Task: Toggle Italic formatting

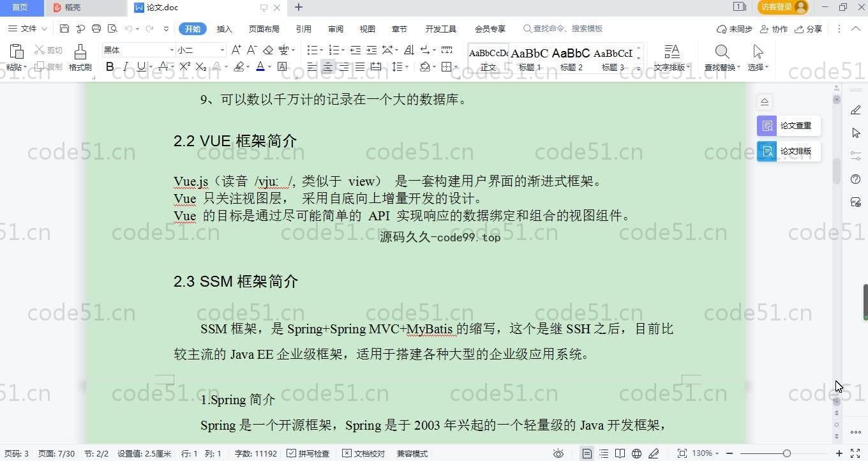Action: [x=126, y=66]
